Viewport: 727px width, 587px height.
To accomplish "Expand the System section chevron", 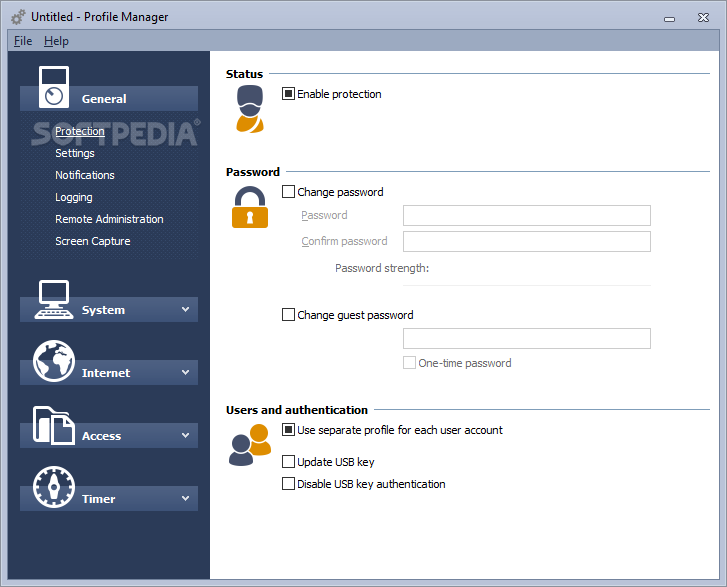I will (x=185, y=309).
